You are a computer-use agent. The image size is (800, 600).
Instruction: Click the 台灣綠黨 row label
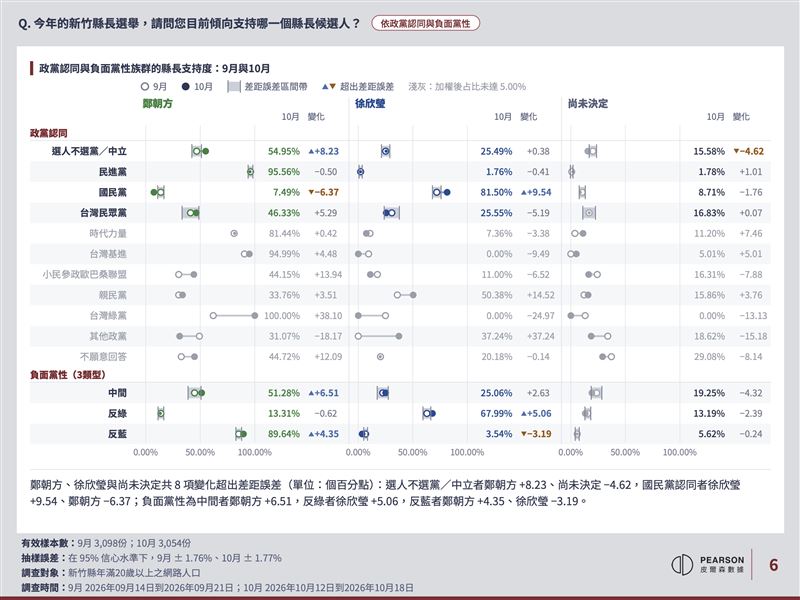click(108, 316)
